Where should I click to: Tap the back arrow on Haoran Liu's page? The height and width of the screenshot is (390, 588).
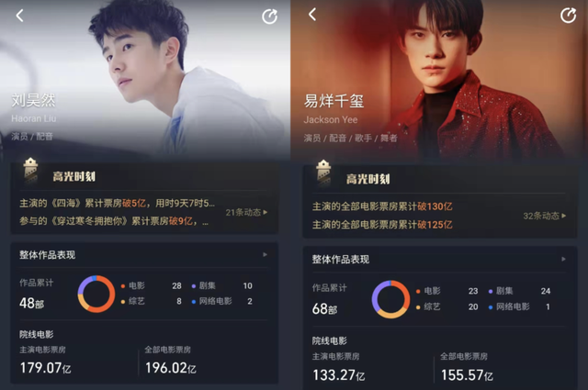(x=20, y=16)
